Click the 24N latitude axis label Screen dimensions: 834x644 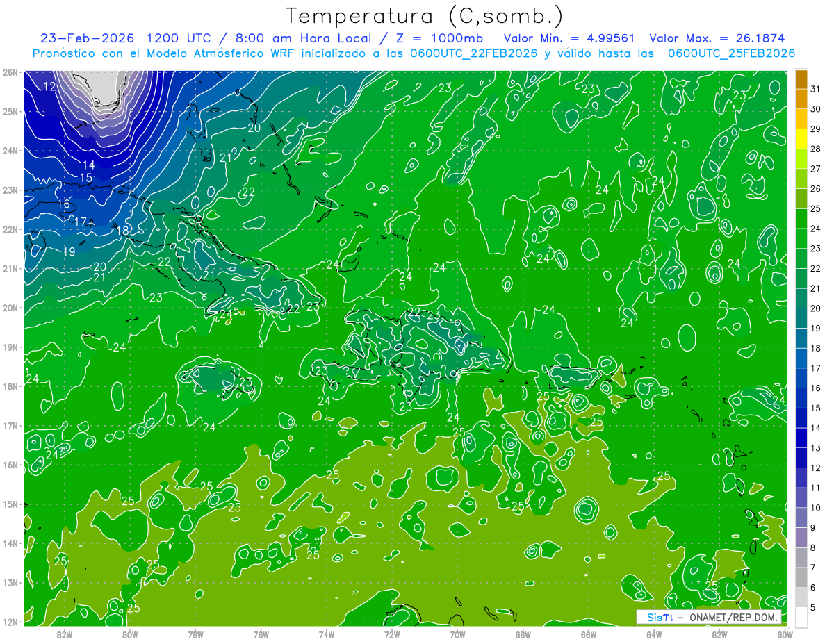pyautogui.click(x=10, y=151)
